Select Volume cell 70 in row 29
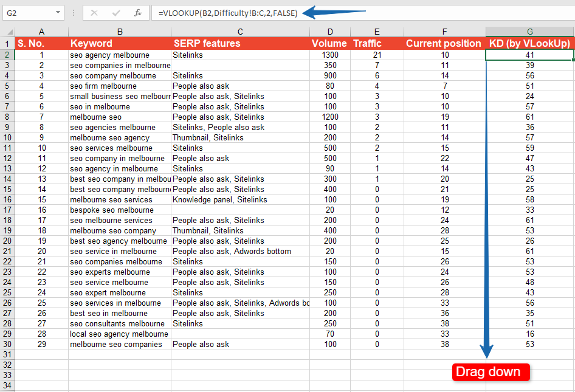The image size is (575, 392). coord(330,334)
